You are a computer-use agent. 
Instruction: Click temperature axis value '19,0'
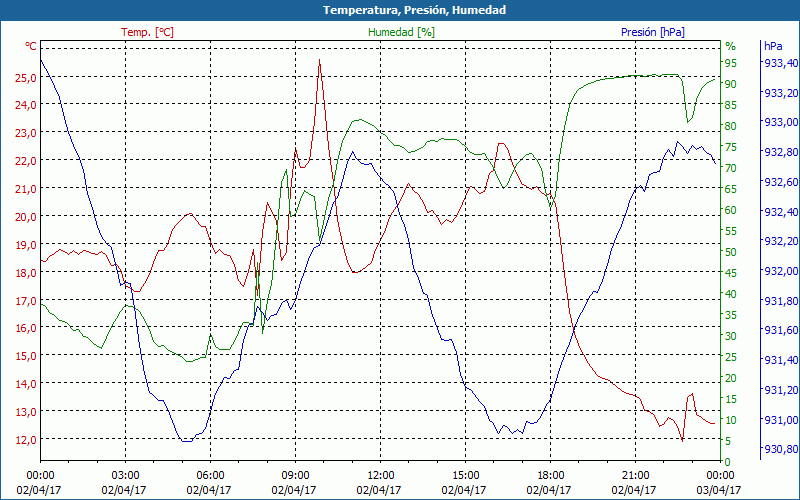tap(26, 245)
